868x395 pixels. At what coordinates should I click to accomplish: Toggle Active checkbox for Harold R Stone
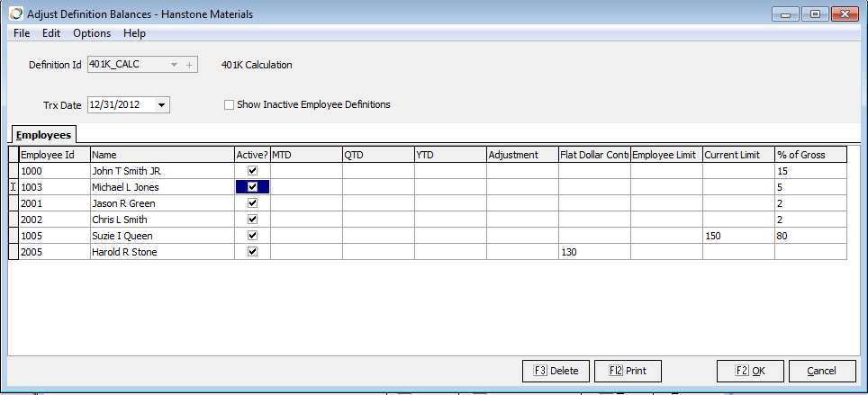[252, 252]
